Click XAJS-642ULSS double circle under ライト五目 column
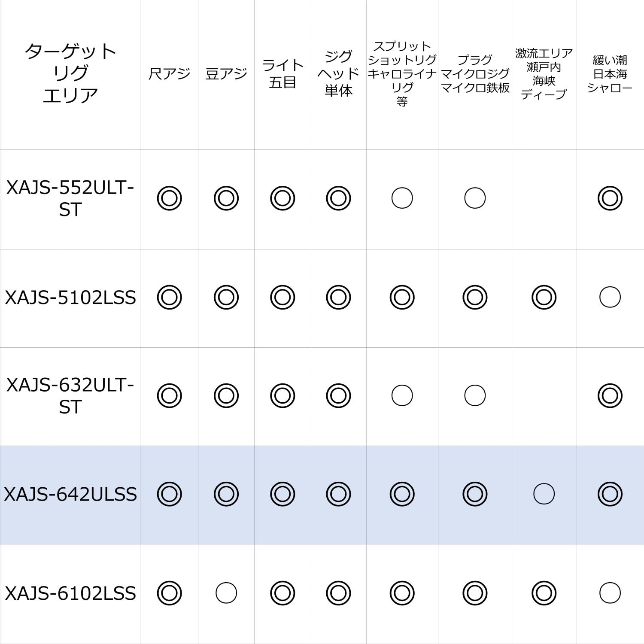644x644 pixels. (282, 494)
